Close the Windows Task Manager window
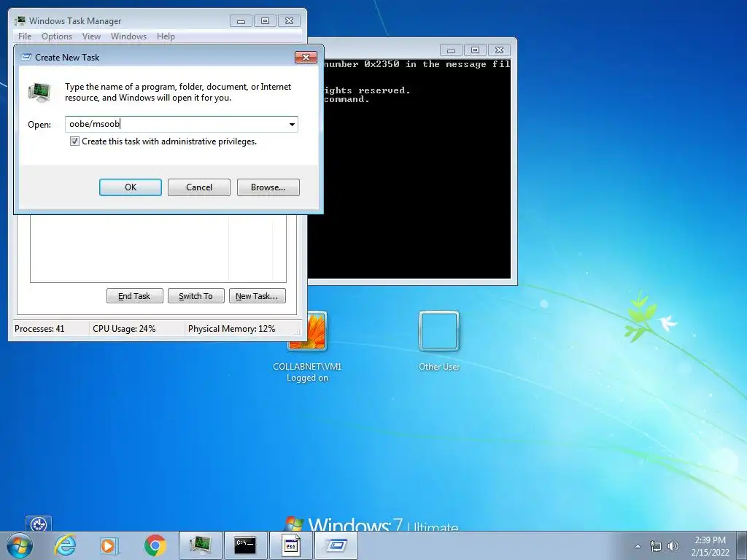Screen dimensions: 747x560 click(289, 21)
